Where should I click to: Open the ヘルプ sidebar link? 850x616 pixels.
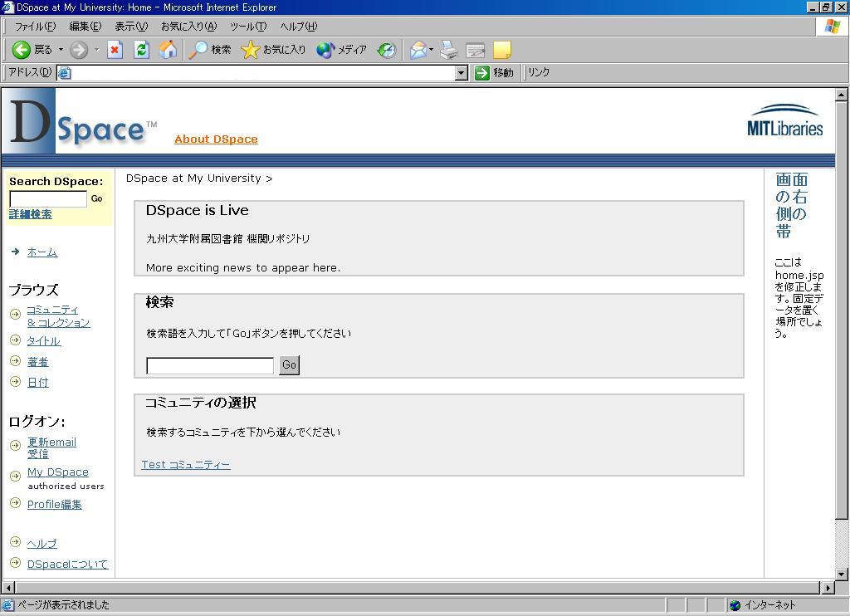(x=42, y=543)
